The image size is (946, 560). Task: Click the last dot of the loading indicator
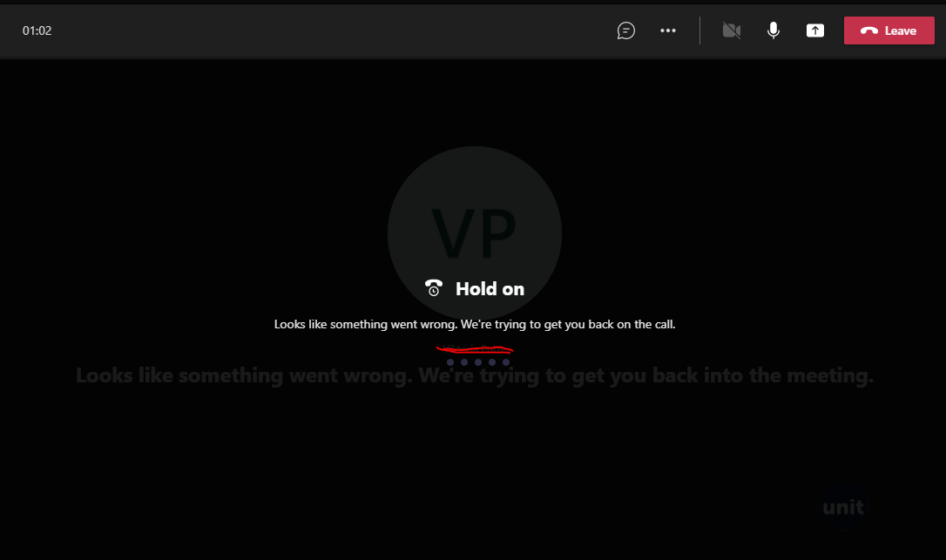pyautogui.click(x=505, y=362)
